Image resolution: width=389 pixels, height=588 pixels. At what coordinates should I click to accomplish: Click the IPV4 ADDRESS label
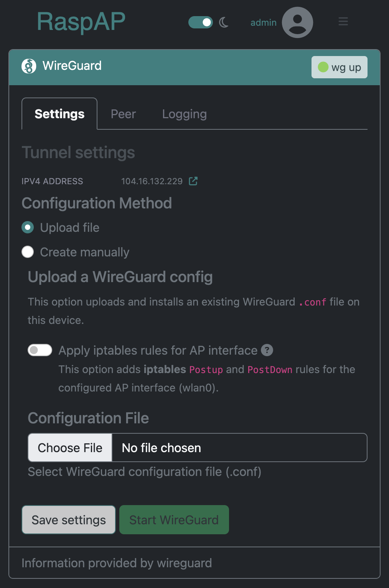[x=52, y=181]
